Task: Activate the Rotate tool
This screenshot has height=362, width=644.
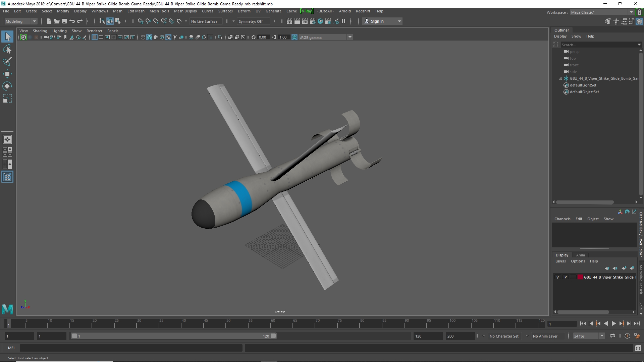Action: point(7,86)
